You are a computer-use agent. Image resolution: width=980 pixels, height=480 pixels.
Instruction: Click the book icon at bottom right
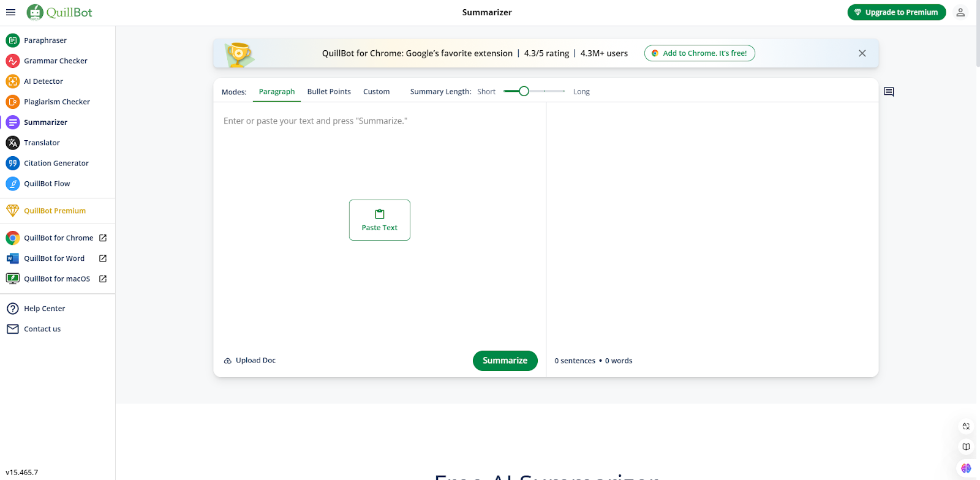966,447
